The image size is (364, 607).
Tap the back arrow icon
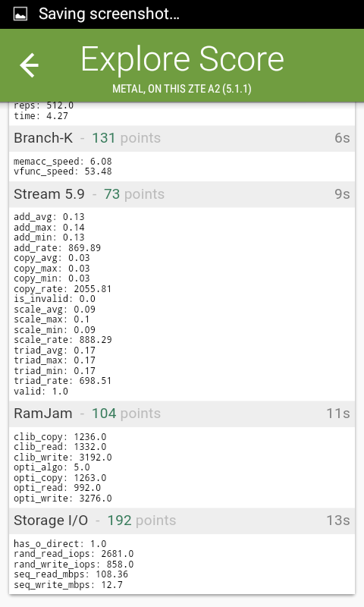(x=30, y=65)
